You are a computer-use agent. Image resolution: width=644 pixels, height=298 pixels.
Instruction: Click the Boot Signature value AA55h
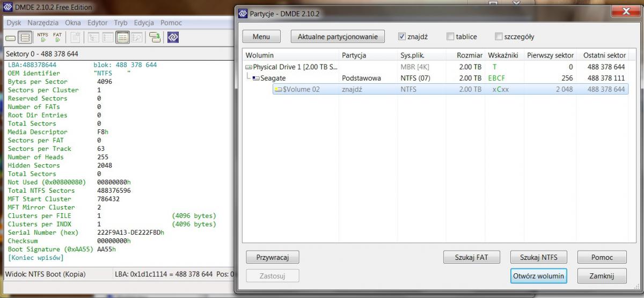point(106,249)
